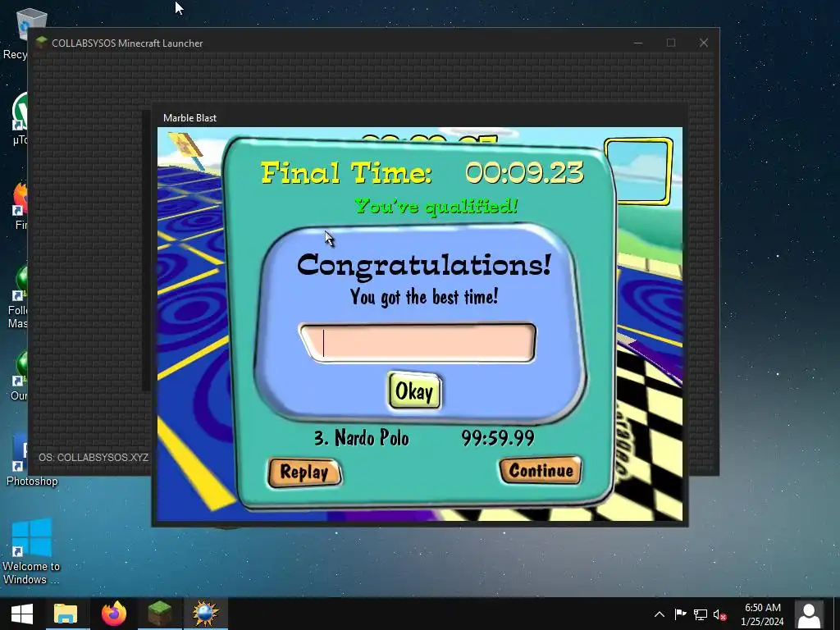
Task: Maximize the COLLABSYSOS Minecraft Launcher window
Action: (671, 43)
